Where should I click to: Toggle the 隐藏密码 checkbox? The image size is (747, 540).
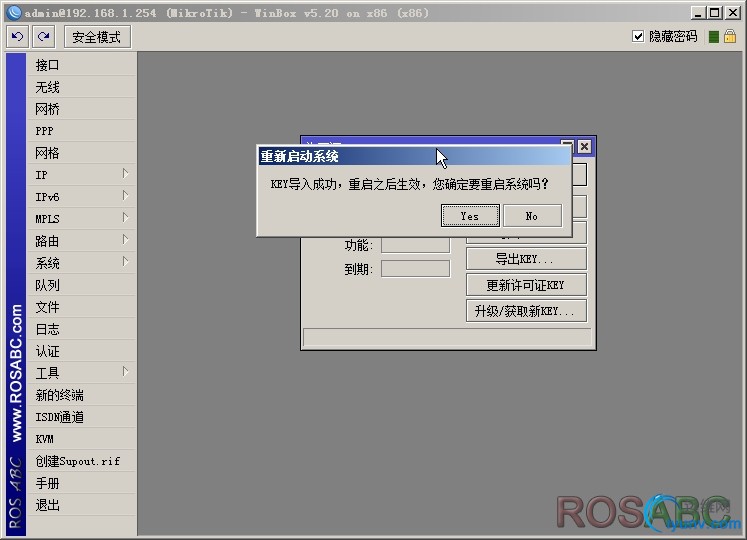(x=637, y=36)
